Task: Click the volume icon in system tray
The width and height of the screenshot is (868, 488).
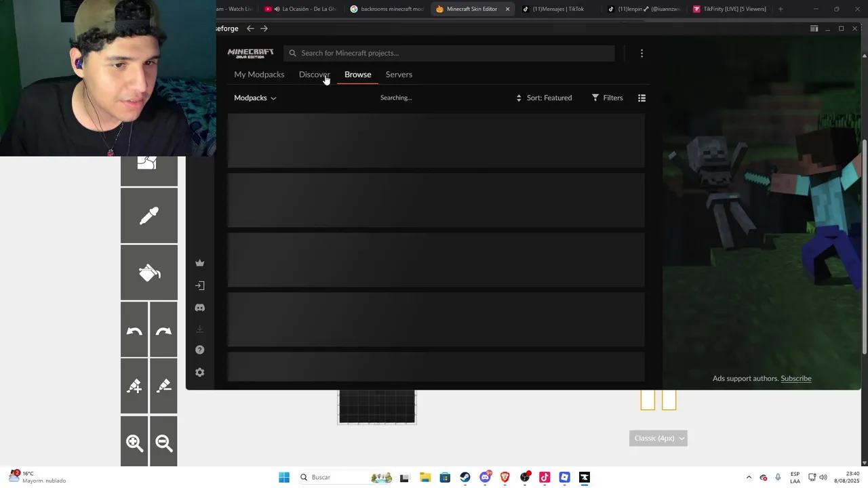Action: pyautogui.click(x=823, y=477)
